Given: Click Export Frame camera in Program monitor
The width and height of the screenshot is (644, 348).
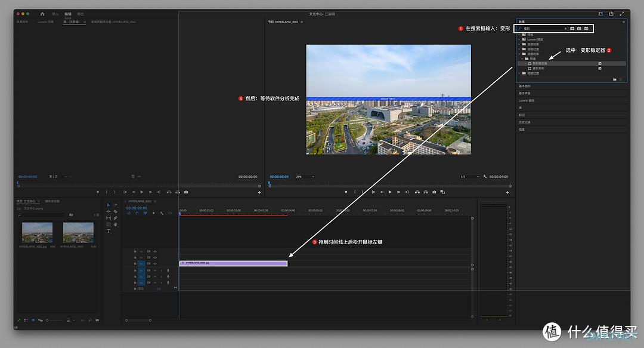Looking at the screenshot, I should pyautogui.click(x=434, y=192).
